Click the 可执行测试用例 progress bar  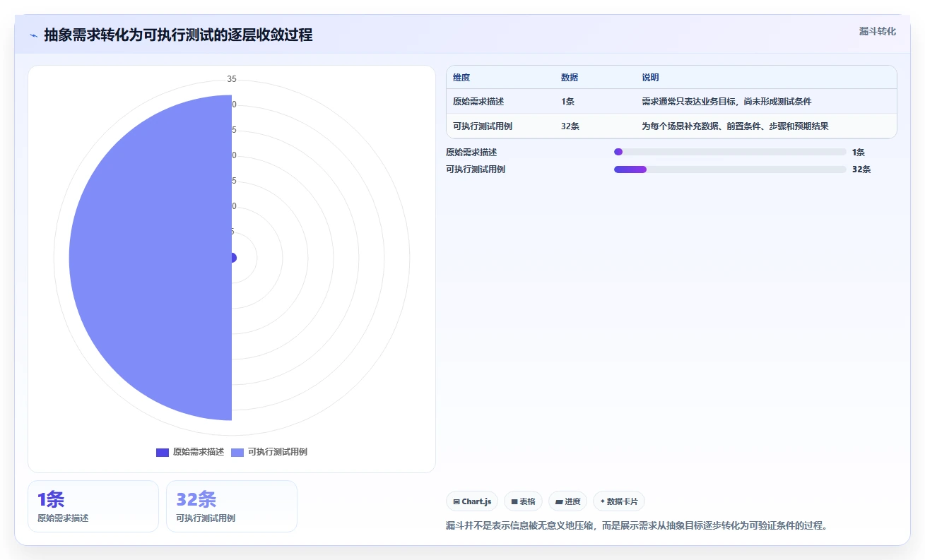(x=730, y=169)
